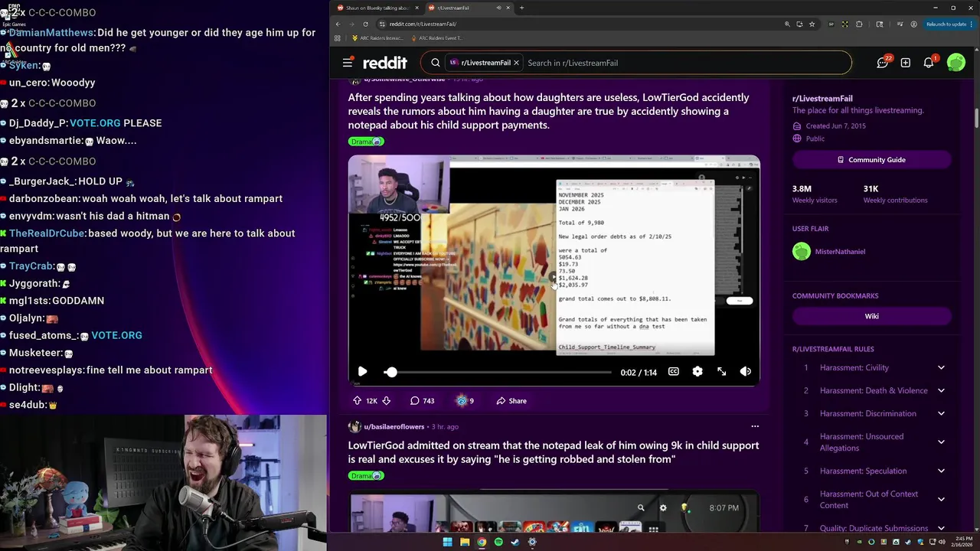Mute the video player volume
The image size is (980, 551).
coord(745,372)
